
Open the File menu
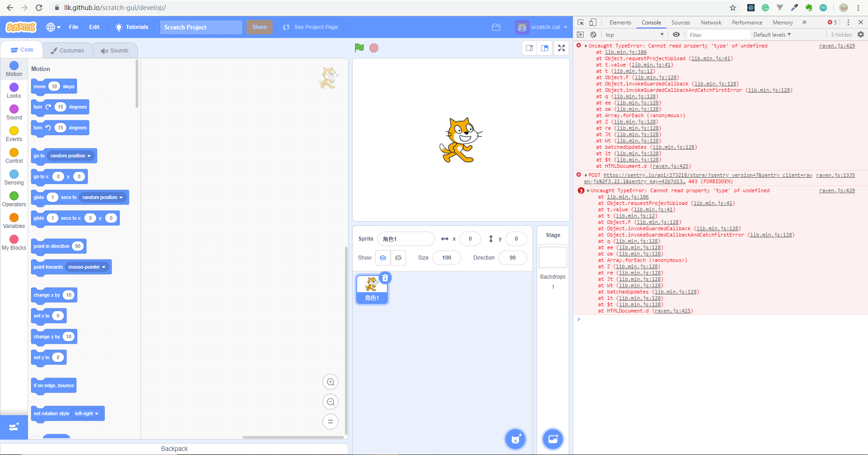pyautogui.click(x=73, y=27)
